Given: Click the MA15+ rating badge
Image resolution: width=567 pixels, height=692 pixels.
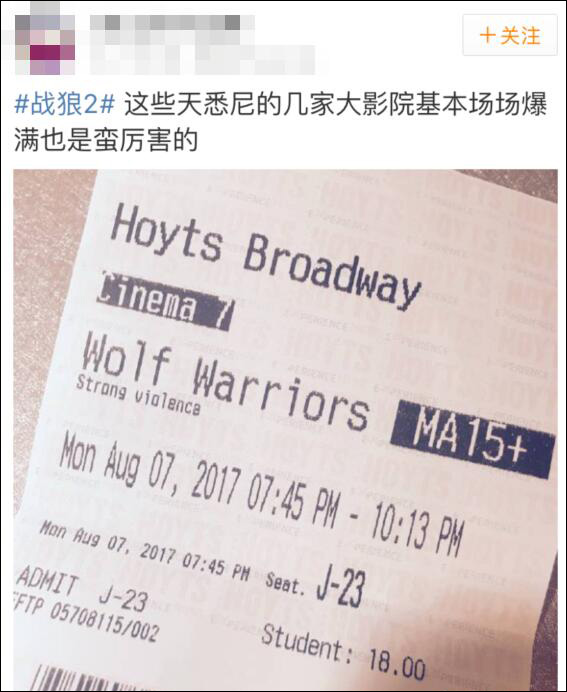Looking at the screenshot, I should (472, 440).
